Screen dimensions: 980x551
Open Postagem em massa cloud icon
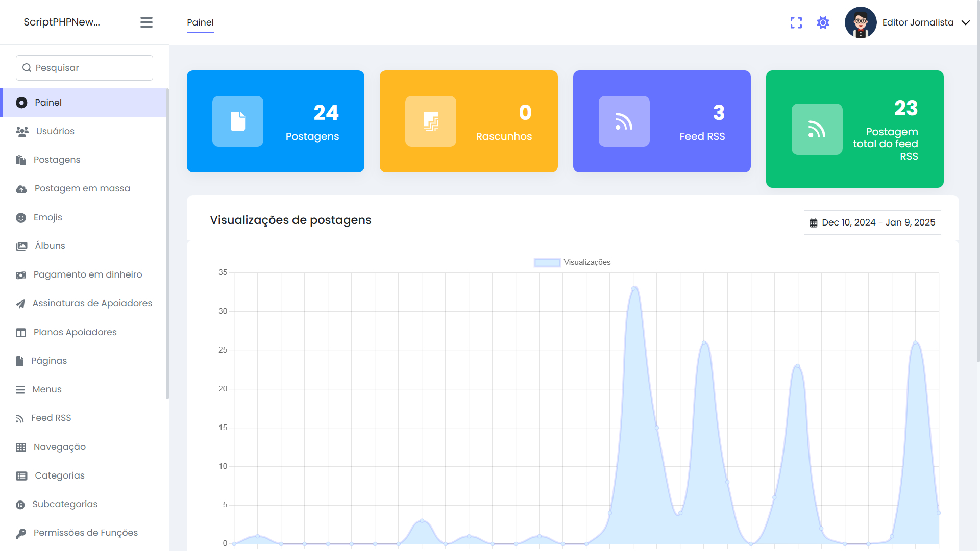21,189
